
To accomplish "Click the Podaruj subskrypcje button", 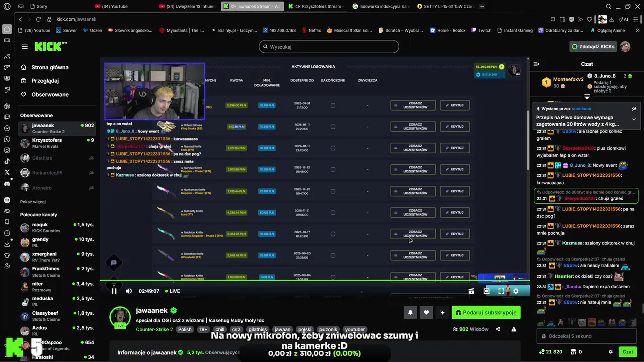I will point(486,312).
